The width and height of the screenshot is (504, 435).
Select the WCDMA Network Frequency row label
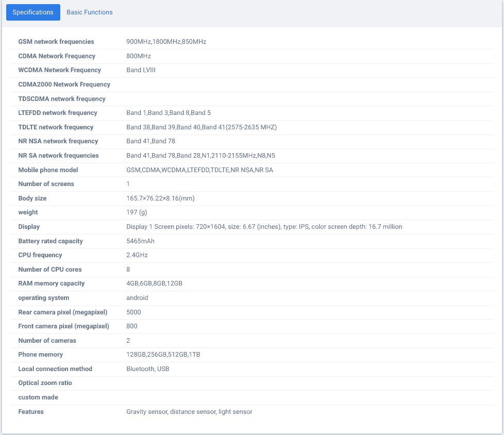59,70
